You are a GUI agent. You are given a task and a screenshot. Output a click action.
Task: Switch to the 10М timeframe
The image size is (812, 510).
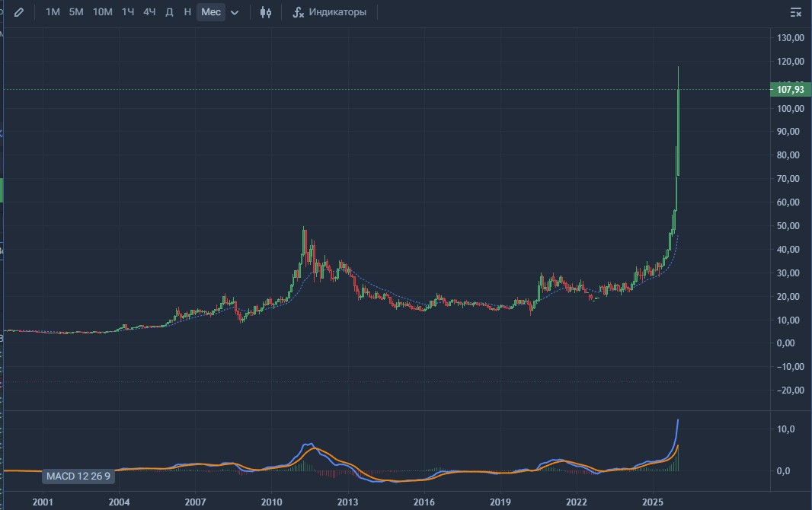tap(103, 12)
